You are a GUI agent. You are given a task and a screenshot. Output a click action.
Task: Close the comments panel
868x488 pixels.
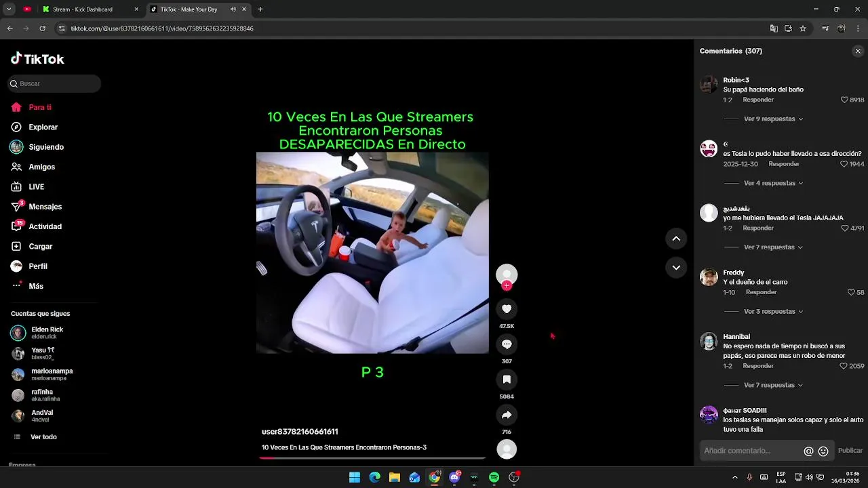pyautogui.click(x=858, y=51)
